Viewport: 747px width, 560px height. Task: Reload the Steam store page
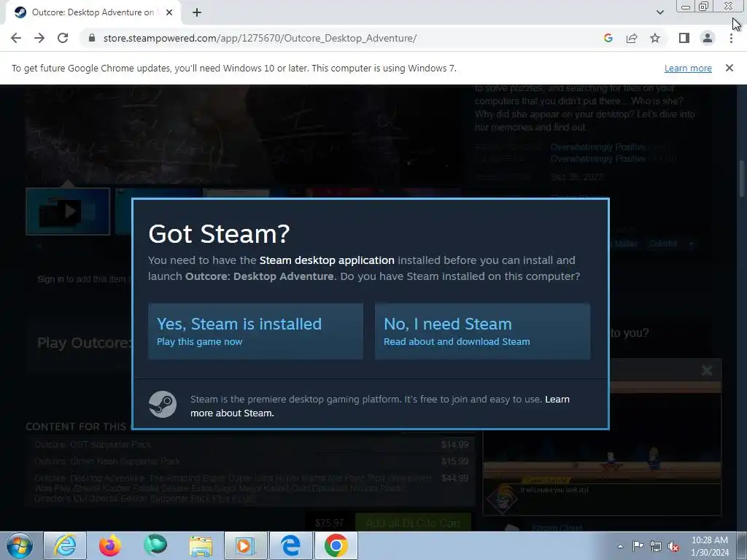coord(63,38)
